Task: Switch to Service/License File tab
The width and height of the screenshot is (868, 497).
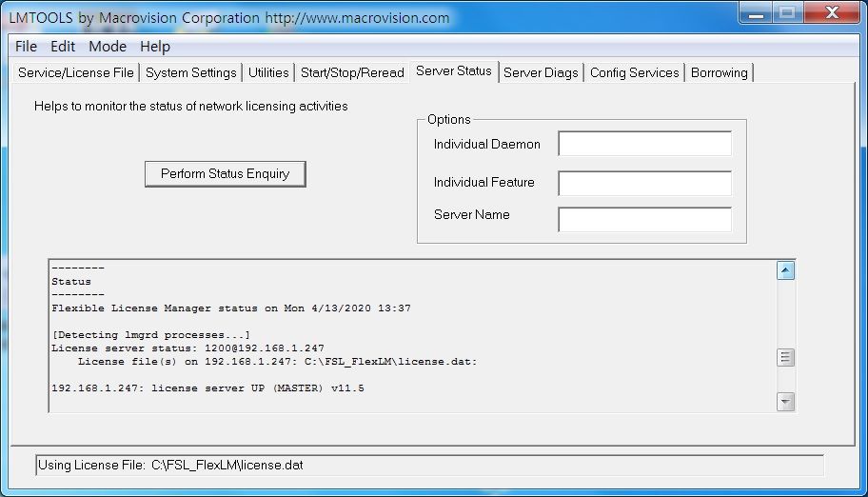Action: pyautogui.click(x=76, y=72)
